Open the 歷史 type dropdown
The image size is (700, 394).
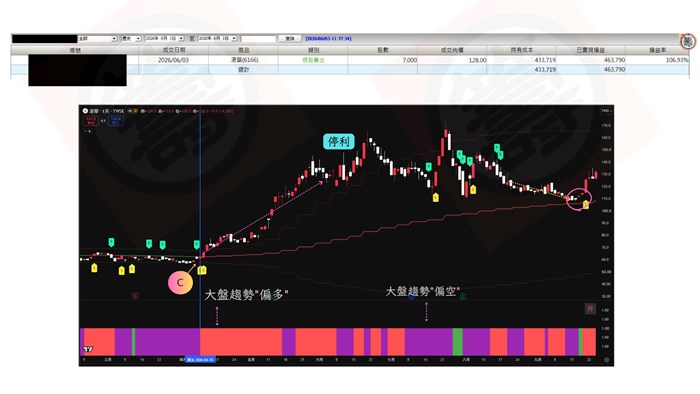pyautogui.click(x=138, y=39)
